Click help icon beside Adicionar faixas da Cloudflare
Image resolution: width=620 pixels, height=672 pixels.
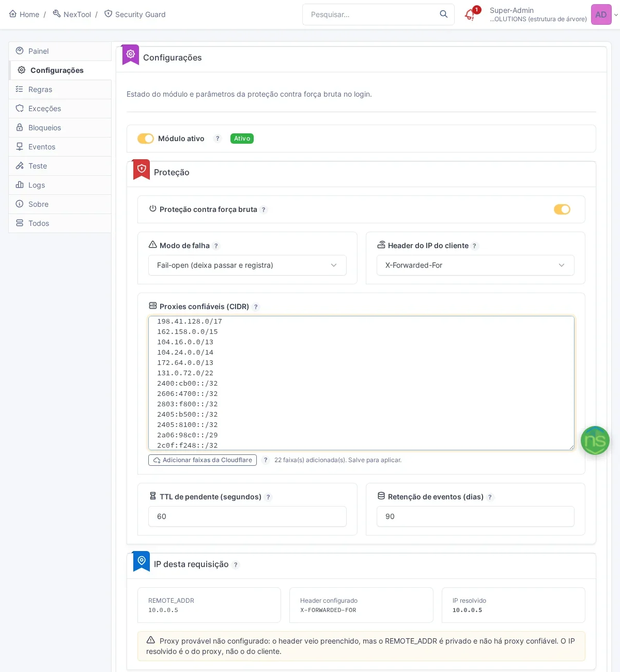(266, 460)
